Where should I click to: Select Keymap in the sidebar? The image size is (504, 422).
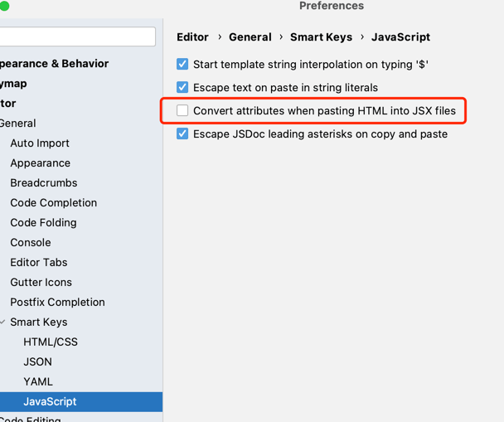[13, 84]
